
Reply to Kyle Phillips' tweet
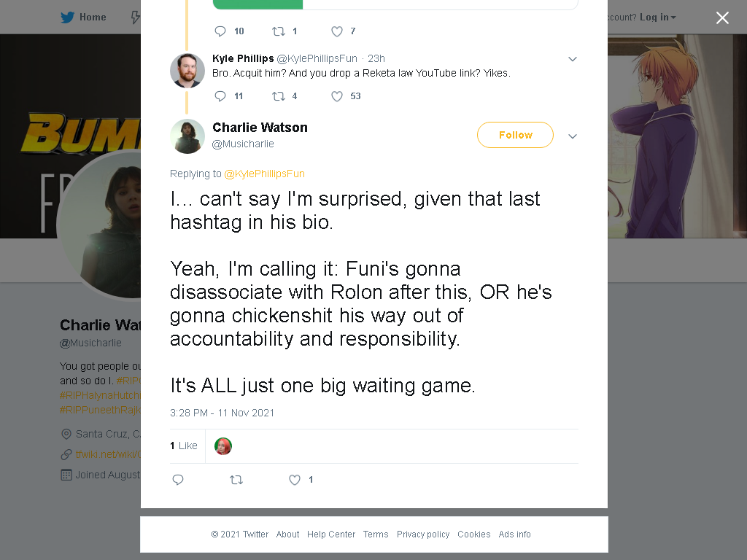tap(220, 96)
